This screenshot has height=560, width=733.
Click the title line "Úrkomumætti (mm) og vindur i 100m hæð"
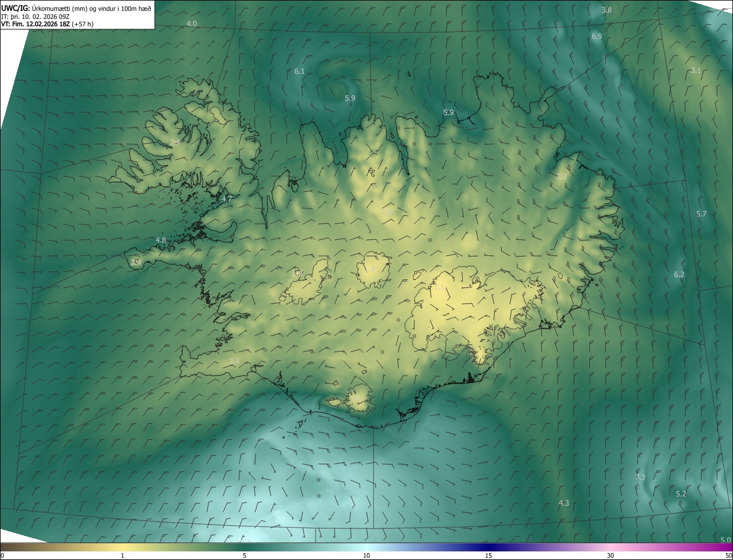coord(91,8)
